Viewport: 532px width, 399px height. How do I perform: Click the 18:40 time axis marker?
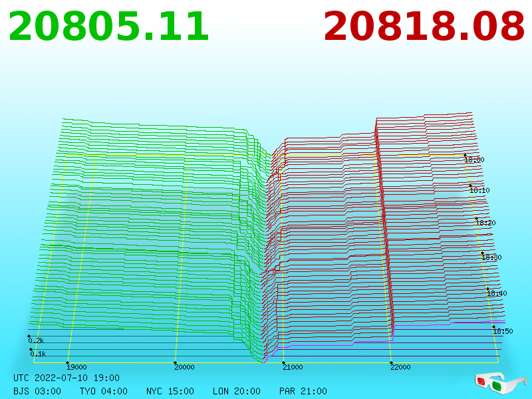[x=497, y=293]
